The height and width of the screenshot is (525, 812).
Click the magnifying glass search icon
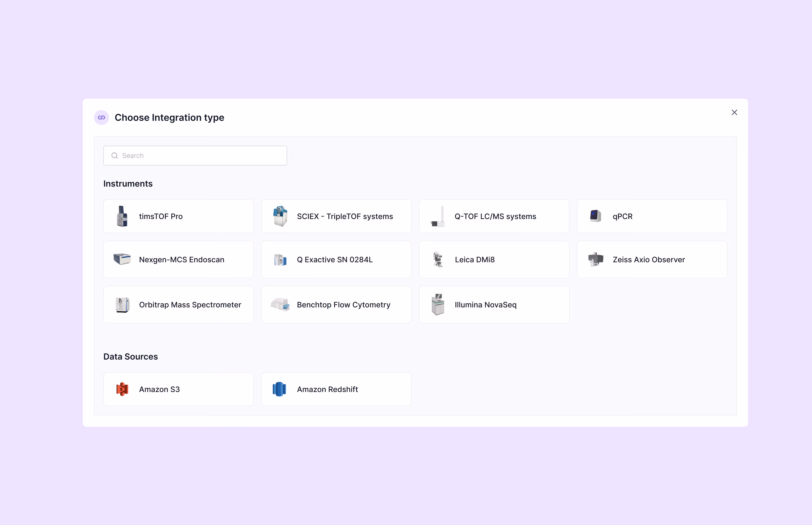click(114, 156)
